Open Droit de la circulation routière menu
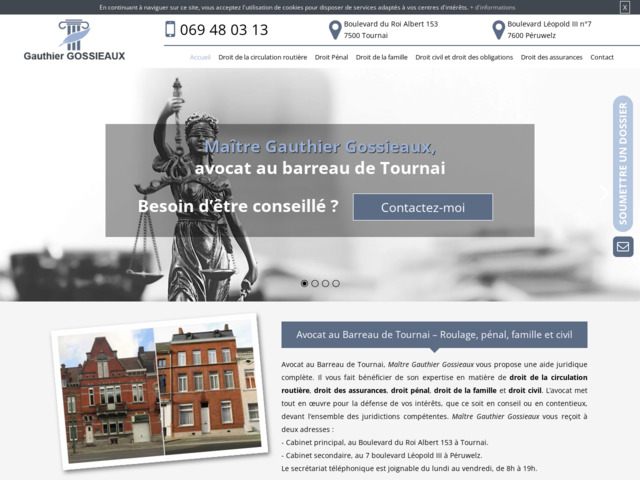 click(x=262, y=58)
